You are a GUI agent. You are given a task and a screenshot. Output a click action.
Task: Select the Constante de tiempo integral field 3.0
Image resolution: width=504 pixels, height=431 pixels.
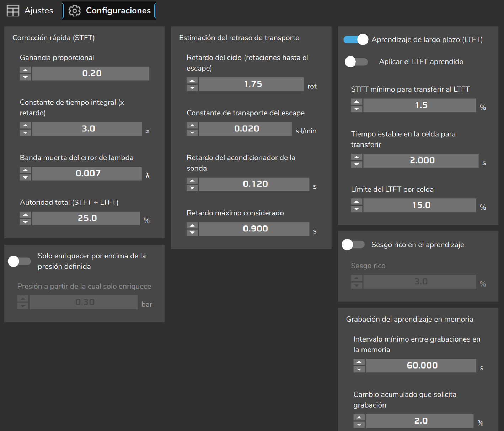click(x=87, y=129)
